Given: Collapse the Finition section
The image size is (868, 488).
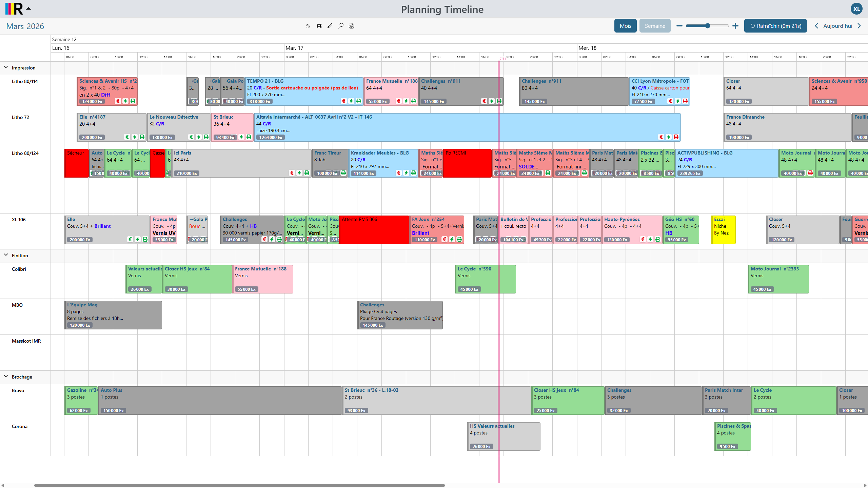Looking at the screenshot, I should (5, 255).
